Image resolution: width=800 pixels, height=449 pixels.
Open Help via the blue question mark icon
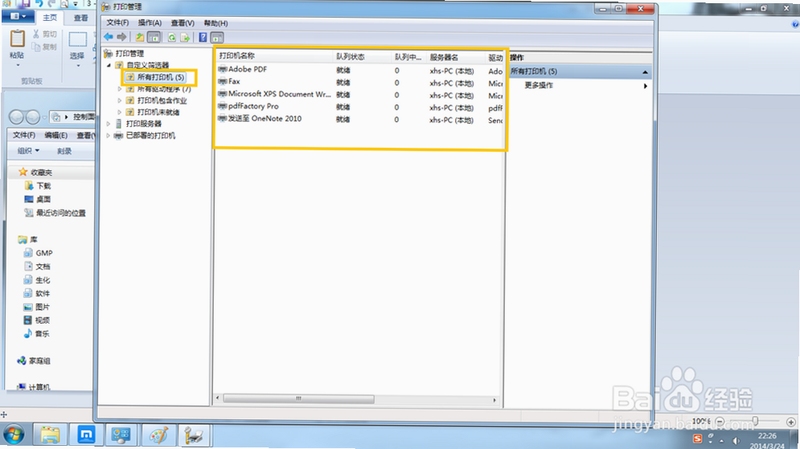[203, 37]
